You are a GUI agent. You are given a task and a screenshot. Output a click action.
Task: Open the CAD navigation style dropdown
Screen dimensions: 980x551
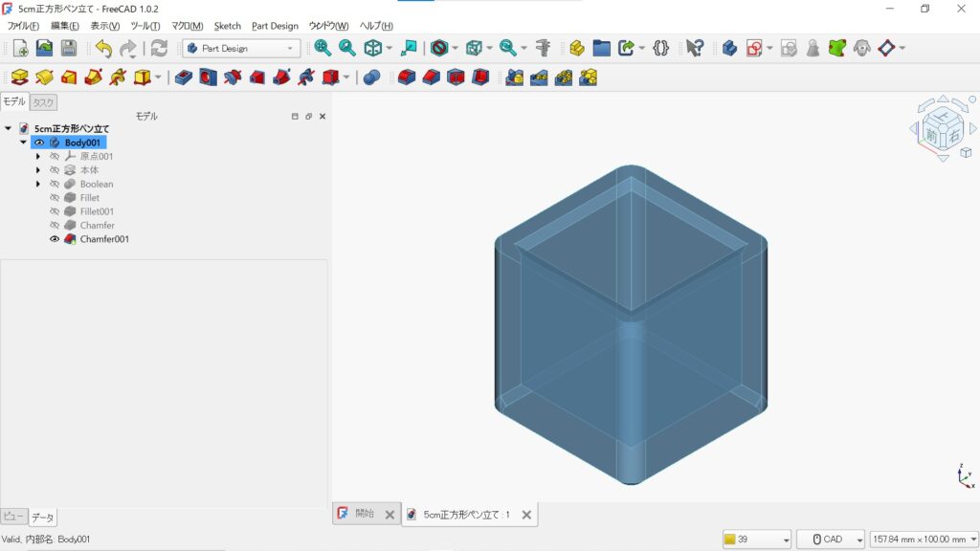831,540
